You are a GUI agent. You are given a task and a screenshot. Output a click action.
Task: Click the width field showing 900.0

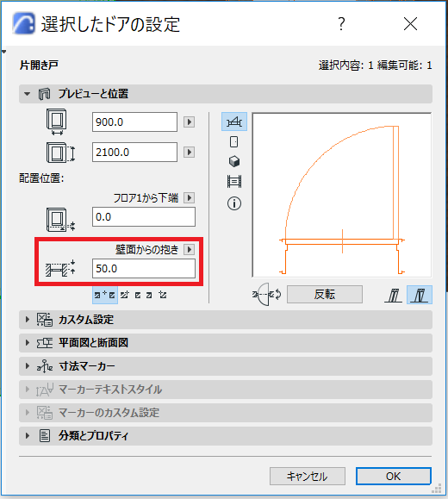[134, 122]
